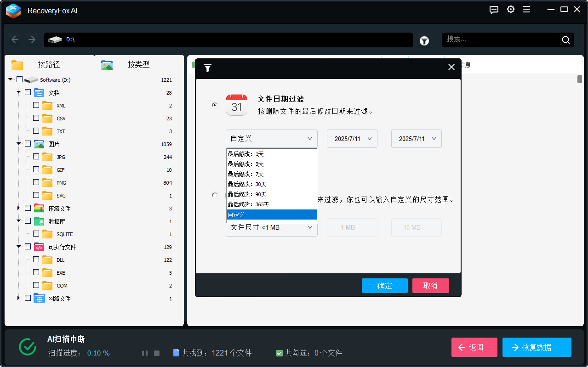This screenshot has width=588, height=367.
Task: Open the settings gear icon
Action: point(510,9)
